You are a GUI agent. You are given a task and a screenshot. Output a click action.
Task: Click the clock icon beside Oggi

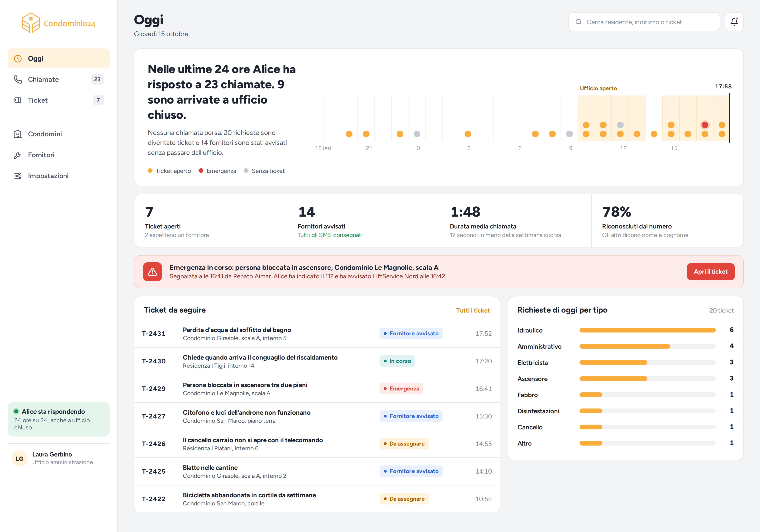(18, 59)
